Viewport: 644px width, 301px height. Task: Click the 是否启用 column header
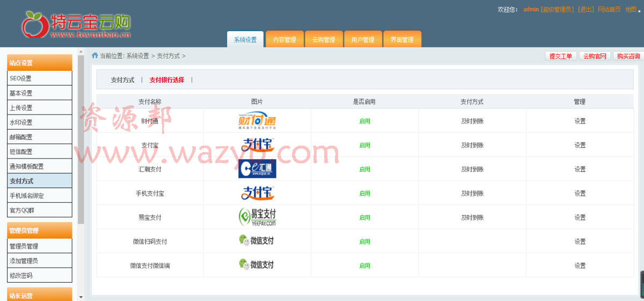point(364,101)
